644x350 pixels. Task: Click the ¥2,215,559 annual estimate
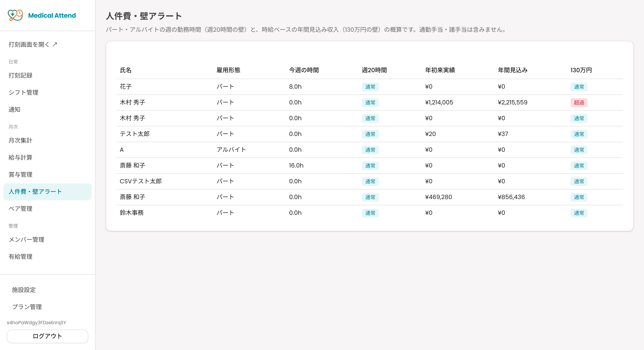513,103
